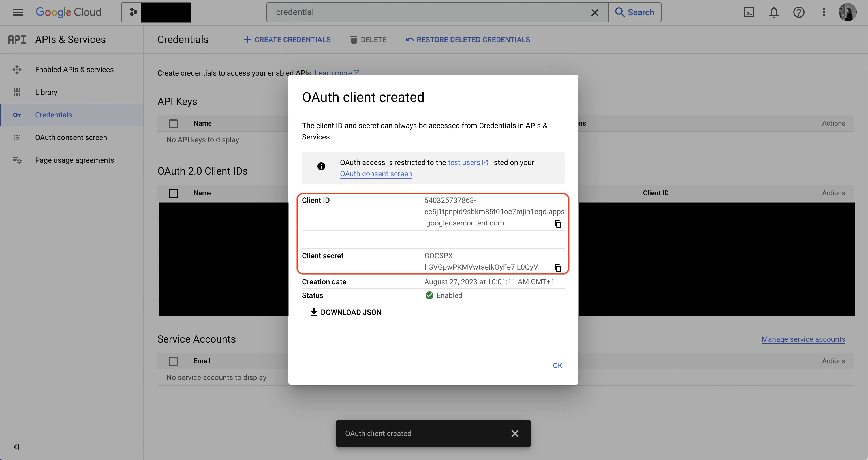Open the OAuth consent screen page
The height and width of the screenshot is (460, 868).
[71, 137]
